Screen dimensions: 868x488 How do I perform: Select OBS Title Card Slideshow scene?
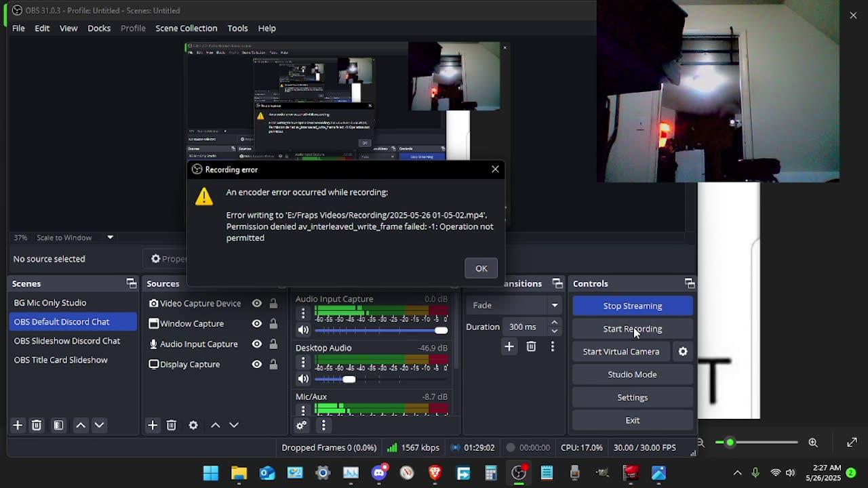(73, 360)
